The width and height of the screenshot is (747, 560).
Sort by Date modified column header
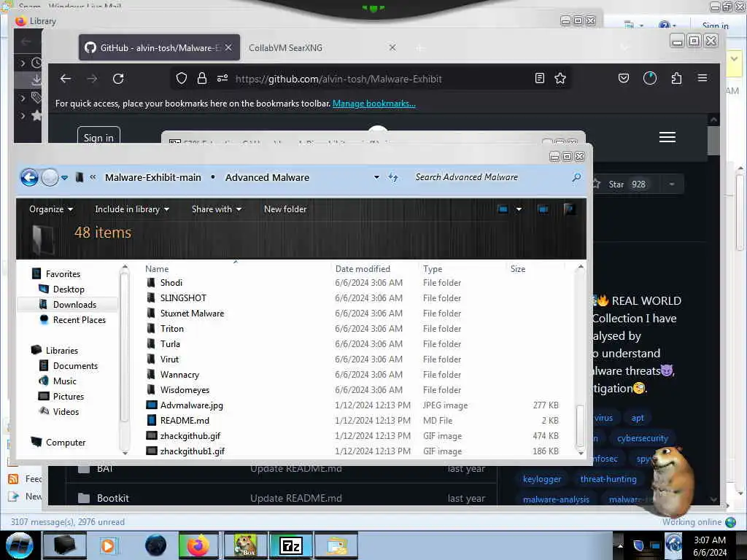tap(363, 269)
